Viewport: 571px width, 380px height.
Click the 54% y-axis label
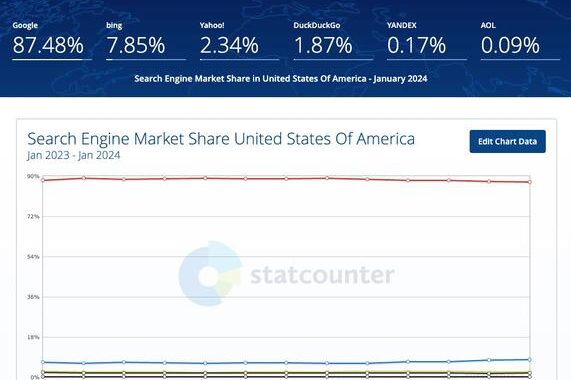click(x=33, y=257)
